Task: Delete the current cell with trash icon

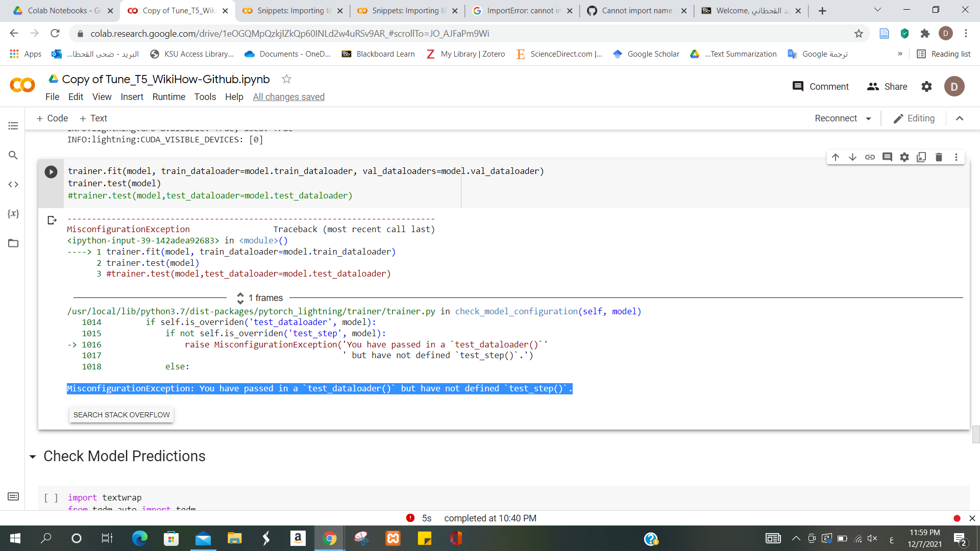Action: (939, 157)
